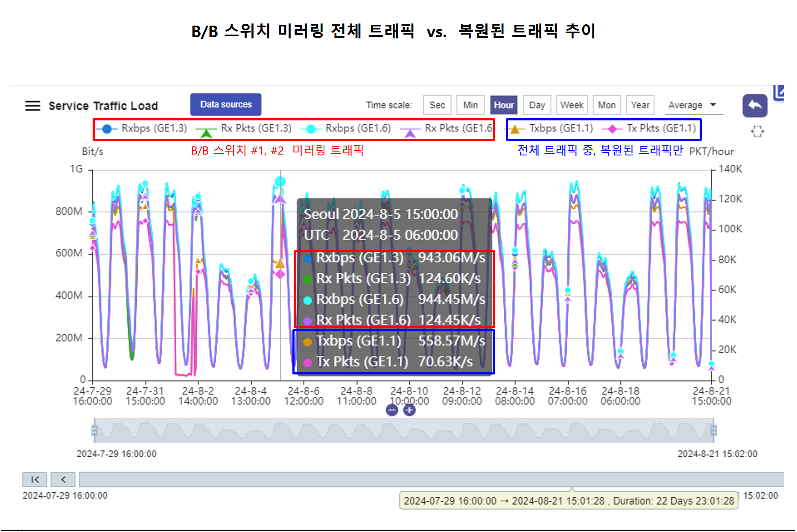This screenshot has width=797, height=532.
Task: Click the purple back arrow button
Action: (755, 105)
